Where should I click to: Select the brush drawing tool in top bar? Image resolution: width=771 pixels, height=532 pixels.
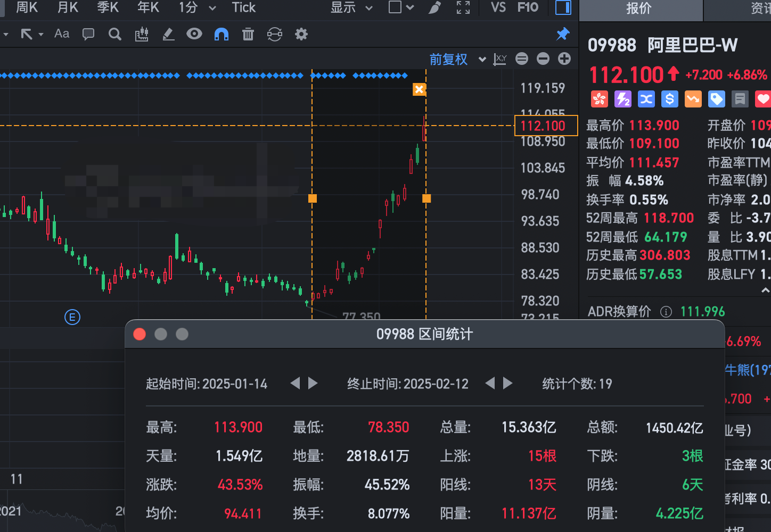[435, 7]
